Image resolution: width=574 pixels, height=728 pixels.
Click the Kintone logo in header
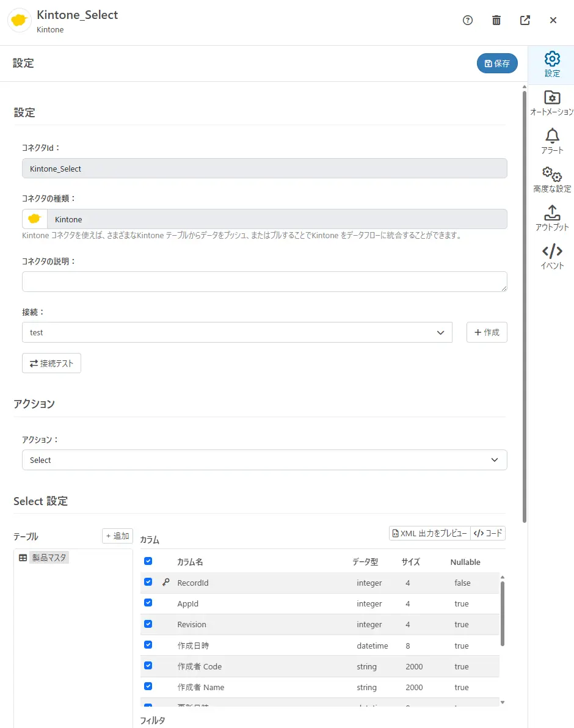(19, 20)
